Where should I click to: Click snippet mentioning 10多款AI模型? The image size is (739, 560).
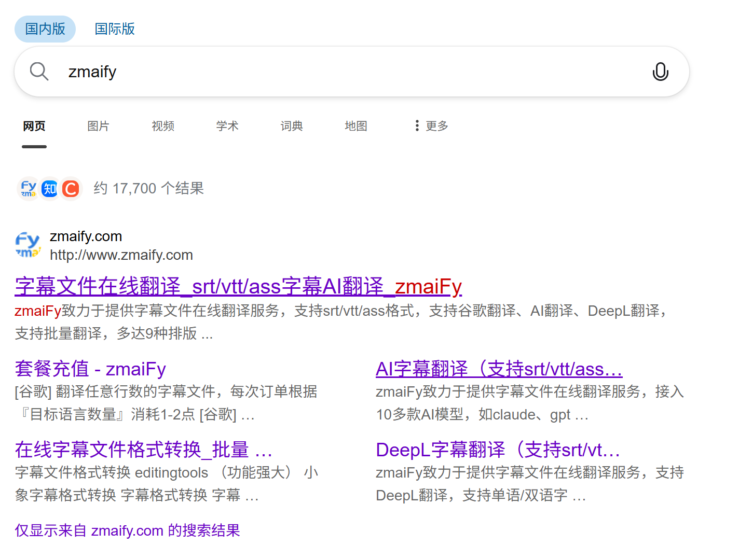530,403
